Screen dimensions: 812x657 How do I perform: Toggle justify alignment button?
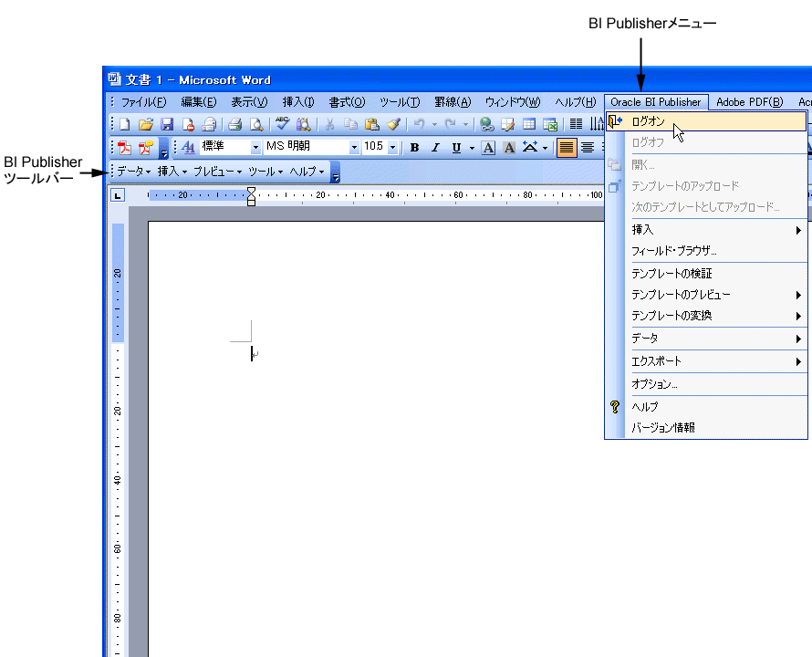pyautogui.click(x=566, y=148)
